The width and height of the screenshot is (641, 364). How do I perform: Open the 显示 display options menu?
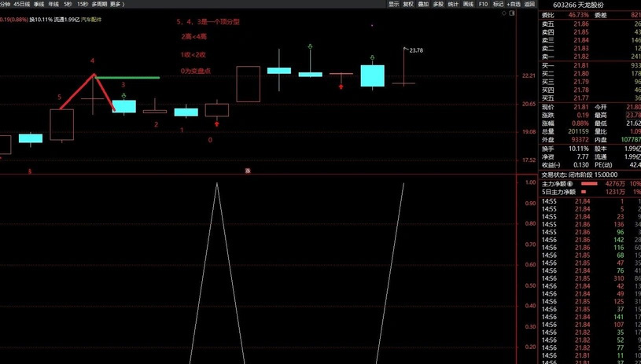point(393,4)
